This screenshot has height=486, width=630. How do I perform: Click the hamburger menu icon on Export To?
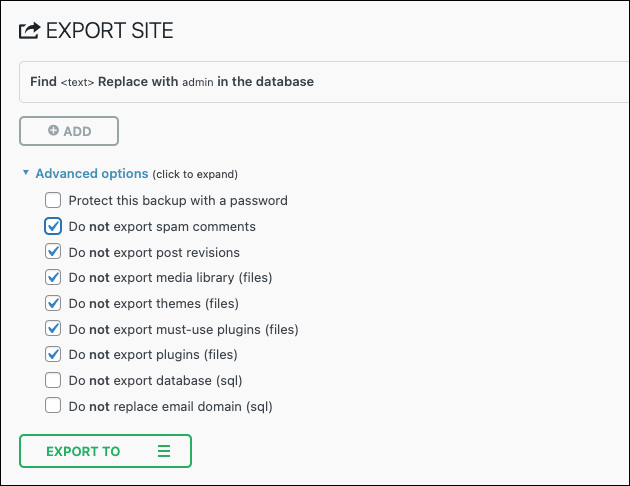tap(164, 451)
